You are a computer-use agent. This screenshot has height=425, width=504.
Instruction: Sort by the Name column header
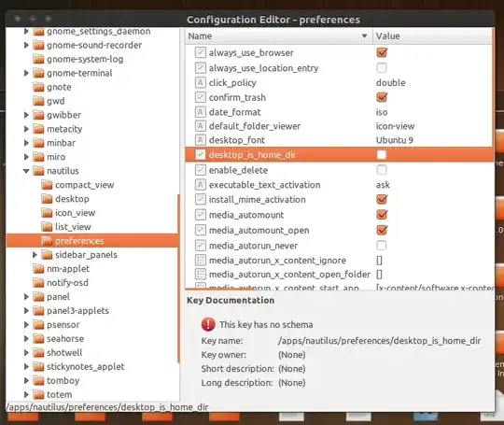tap(278, 36)
